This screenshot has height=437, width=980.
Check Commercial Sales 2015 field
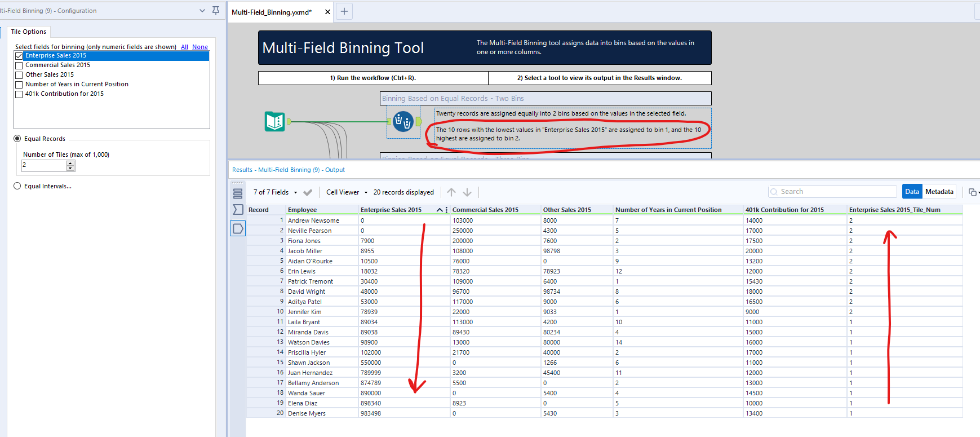point(19,65)
